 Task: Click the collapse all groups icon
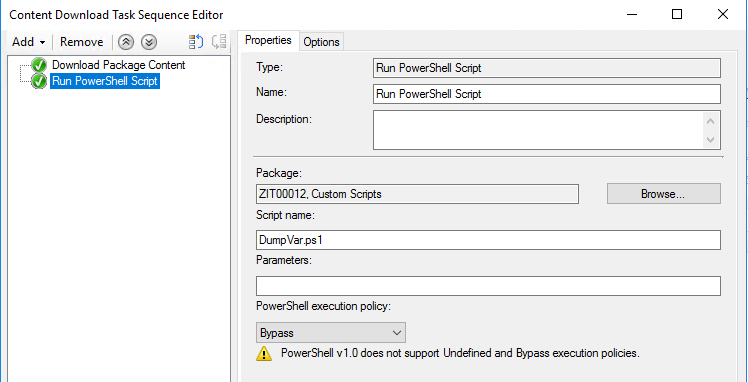coord(219,42)
